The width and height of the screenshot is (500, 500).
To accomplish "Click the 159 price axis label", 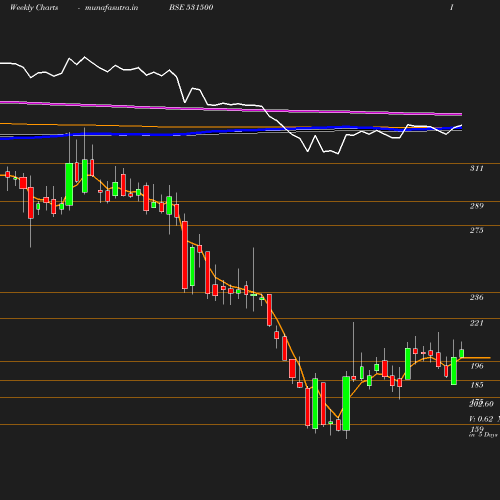I will [x=477, y=429].
